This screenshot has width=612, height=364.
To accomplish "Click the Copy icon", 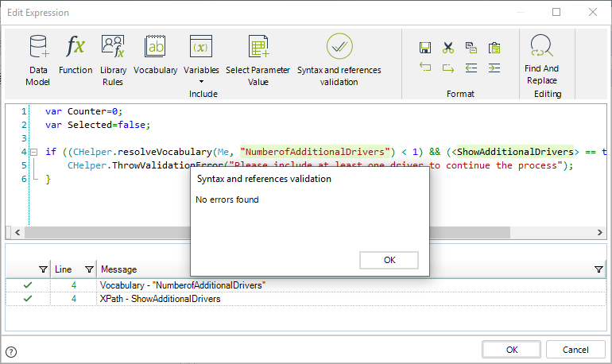I will [471, 48].
